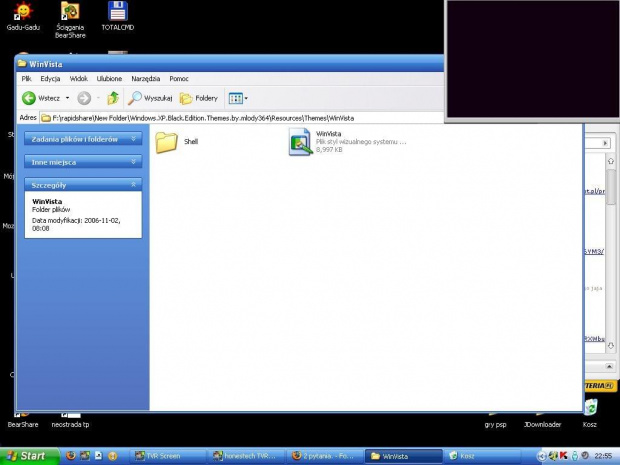620x465 pixels.
Task: Open the Plik menu
Action: [x=26, y=79]
